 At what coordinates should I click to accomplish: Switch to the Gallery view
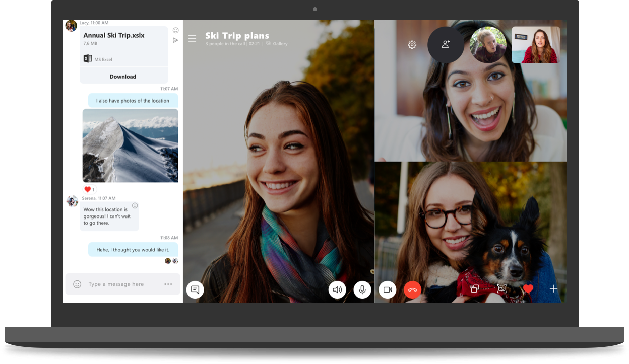[277, 43]
